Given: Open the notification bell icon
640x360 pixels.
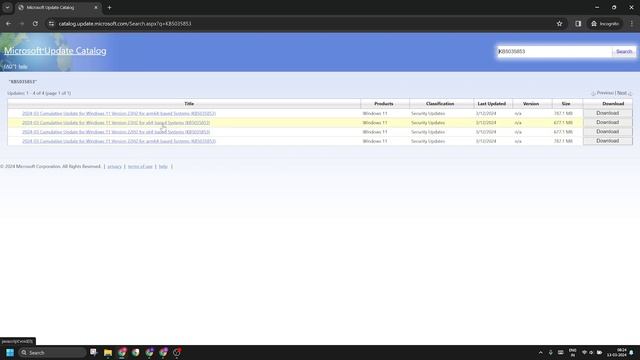Looking at the screenshot, I should pos(631,352).
